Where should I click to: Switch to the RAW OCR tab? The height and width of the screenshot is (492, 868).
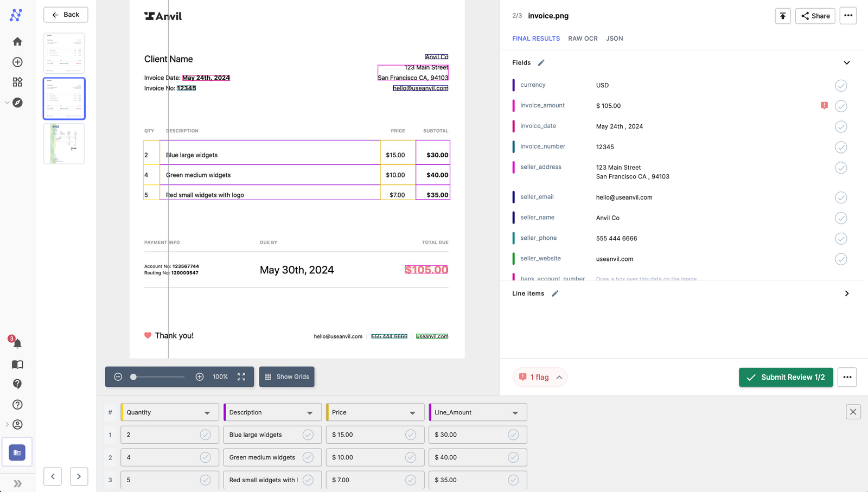coord(583,39)
